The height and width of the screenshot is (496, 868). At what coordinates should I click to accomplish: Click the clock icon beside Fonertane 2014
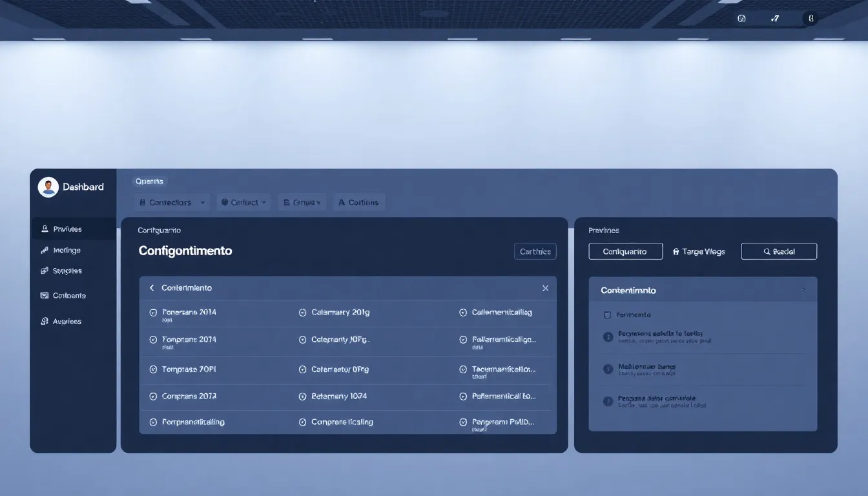(x=153, y=312)
